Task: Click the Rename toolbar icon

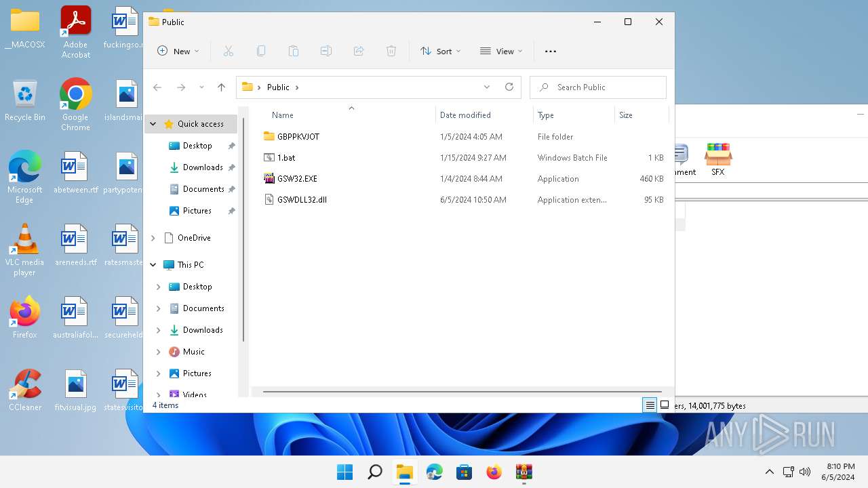Action: (x=326, y=51)
